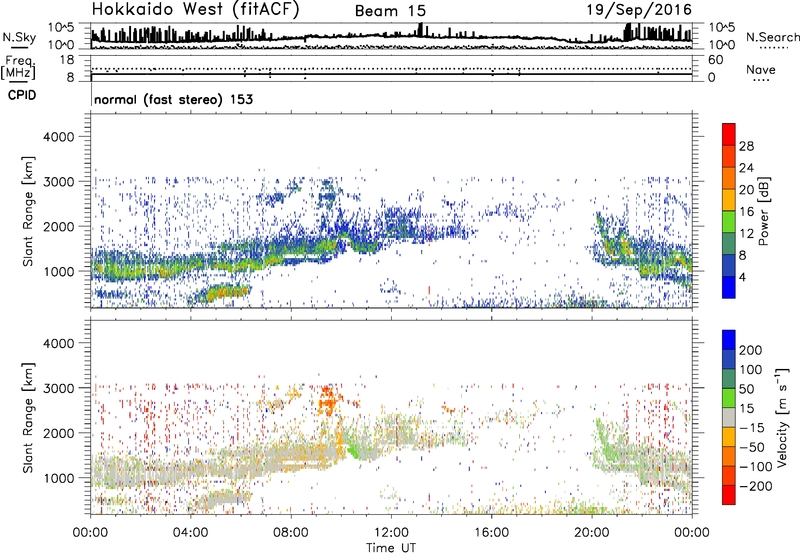Click the "2000" tick in the power panel
The image size is (800, 554).
(x=59, y=226)
